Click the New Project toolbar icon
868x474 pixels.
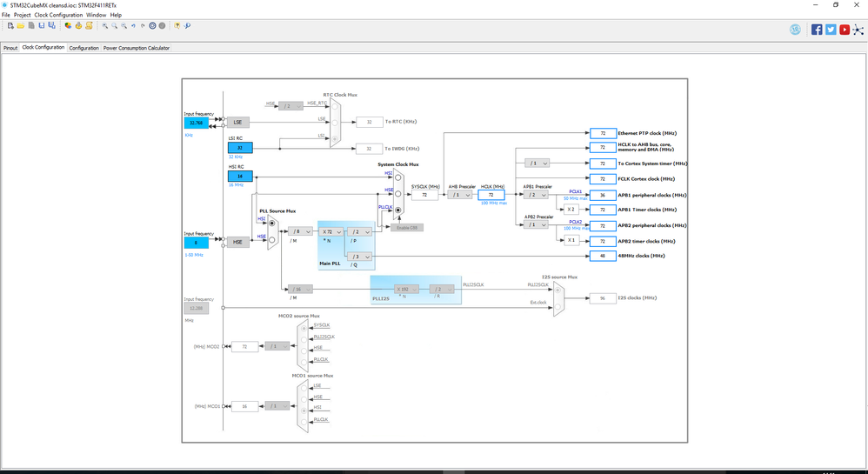point(10,25)
